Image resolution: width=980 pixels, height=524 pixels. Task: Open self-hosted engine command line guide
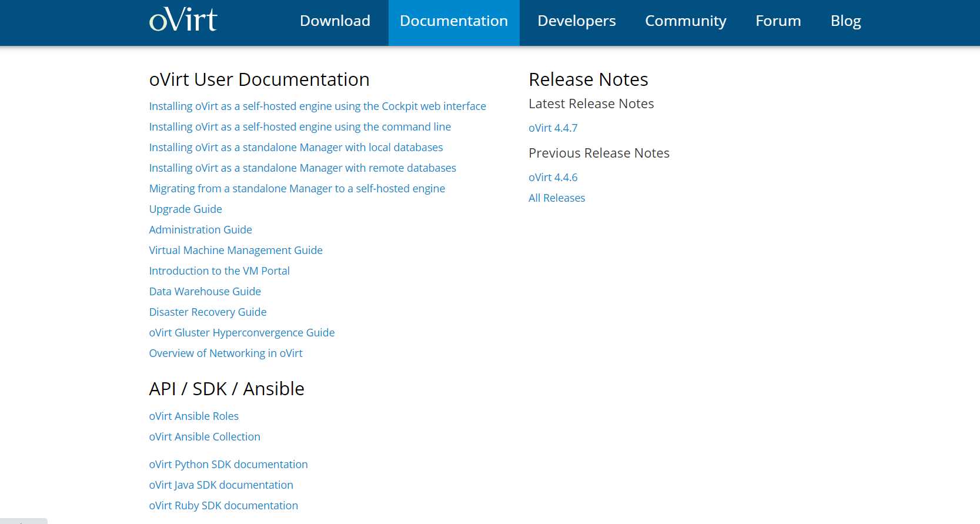[300, 127]
